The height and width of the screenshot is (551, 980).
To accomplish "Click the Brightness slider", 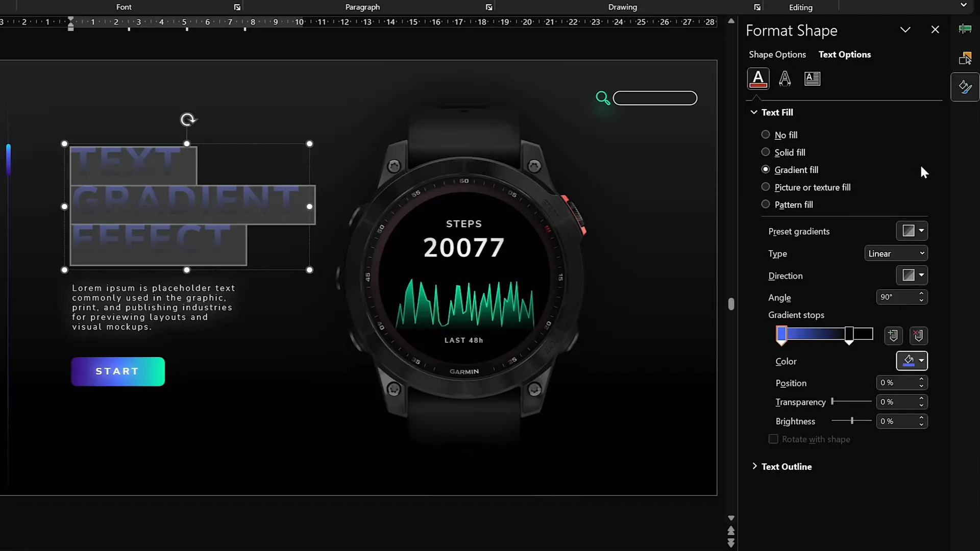I will coord(851,420).
